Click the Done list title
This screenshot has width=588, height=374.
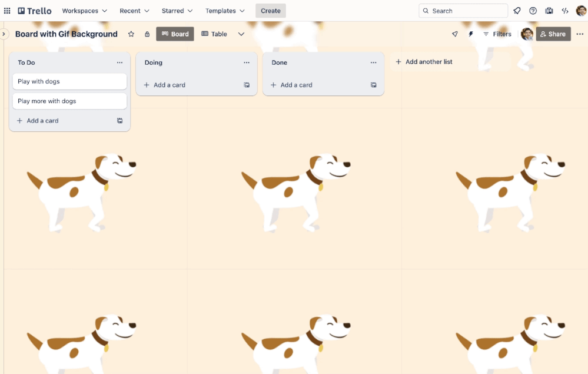point(280,62)
